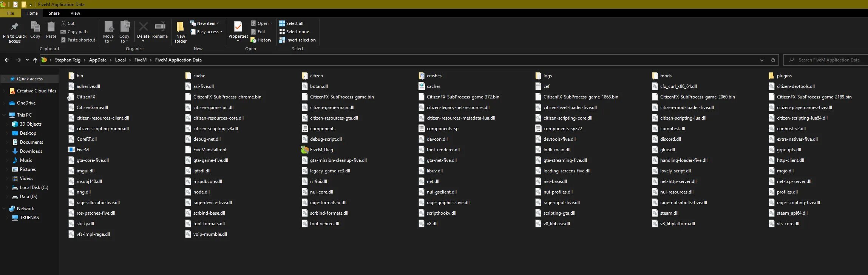The height and width of the screenshot is (275, 868).
Task: Click Copy path in ribbon
Action: [x=74, y=32]
